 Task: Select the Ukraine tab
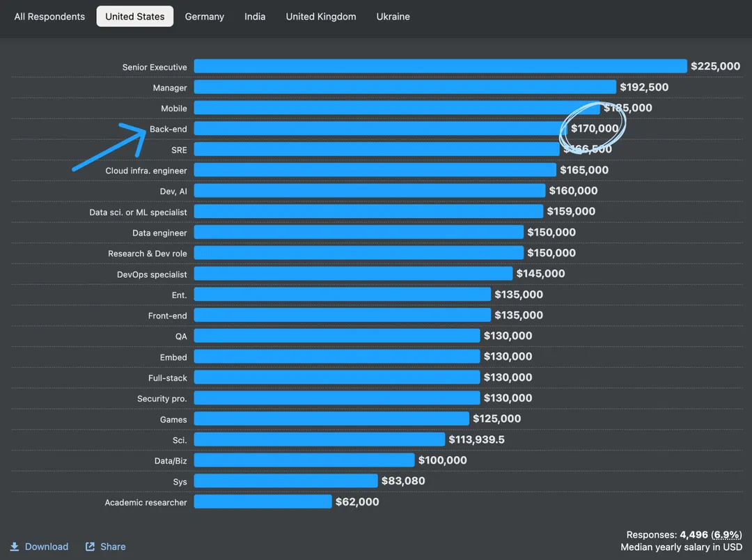tap(393, 16)
